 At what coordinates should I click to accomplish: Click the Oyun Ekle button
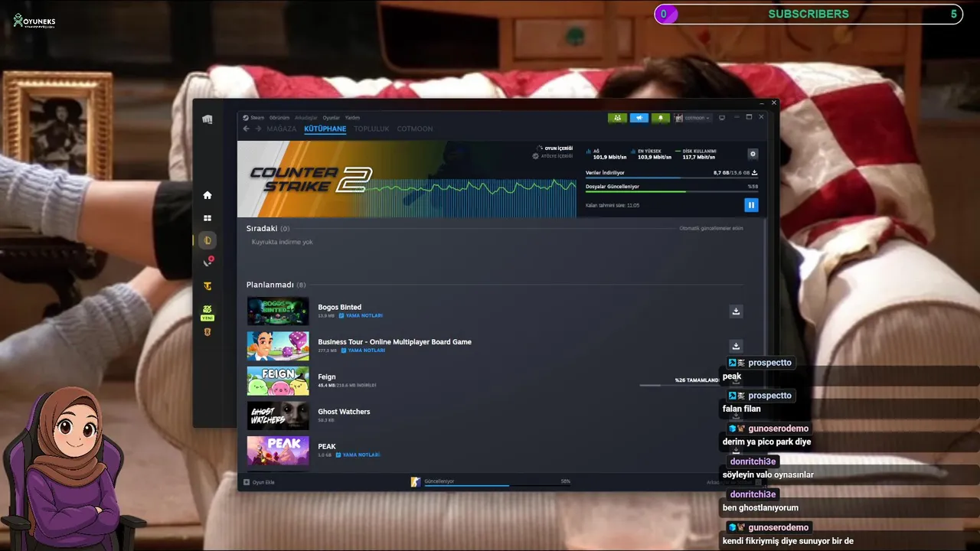click(x=259, y=482)
